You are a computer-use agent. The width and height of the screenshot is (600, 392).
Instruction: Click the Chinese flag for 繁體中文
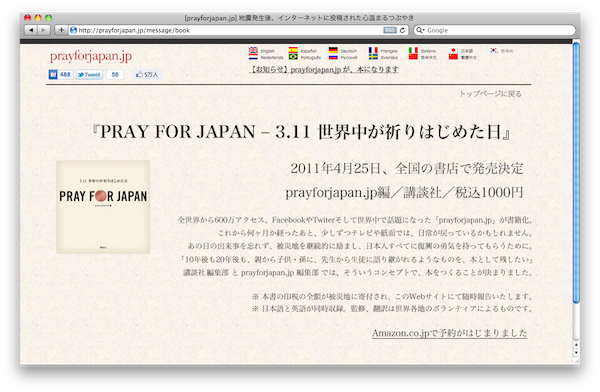453,57
